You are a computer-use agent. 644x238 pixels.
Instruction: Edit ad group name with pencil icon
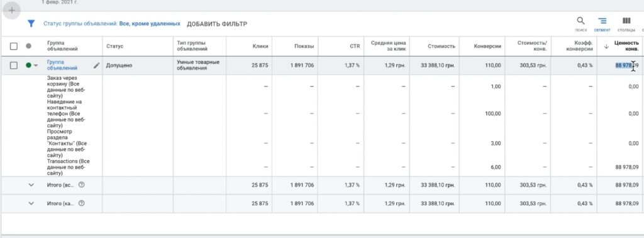96,65
